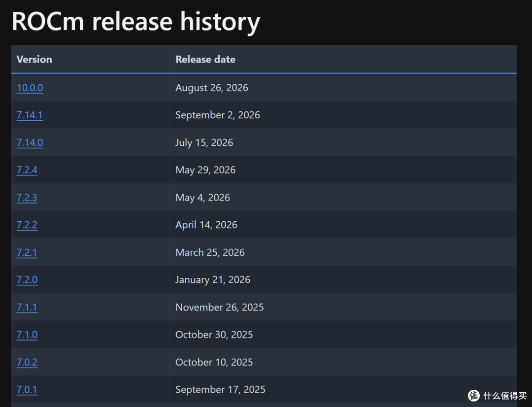
Task: Click the ROCm release history heading
Action: click(136, 22)
